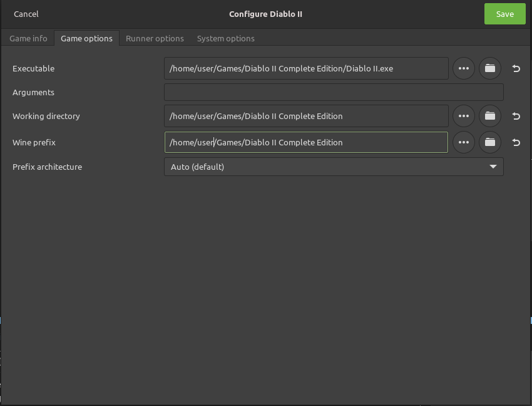The height and width of the screenshot is (406, 532).
Task: Click the Working directory path field
Action: point(306,116)
